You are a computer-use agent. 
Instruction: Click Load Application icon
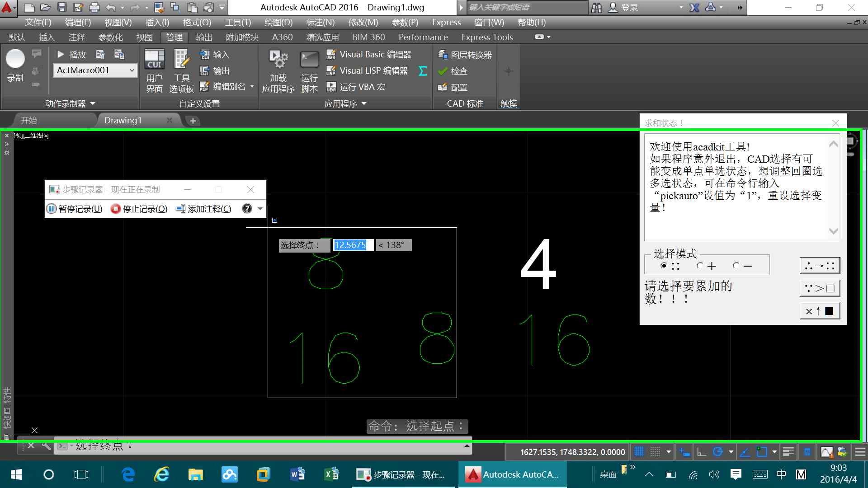point(278,60)
